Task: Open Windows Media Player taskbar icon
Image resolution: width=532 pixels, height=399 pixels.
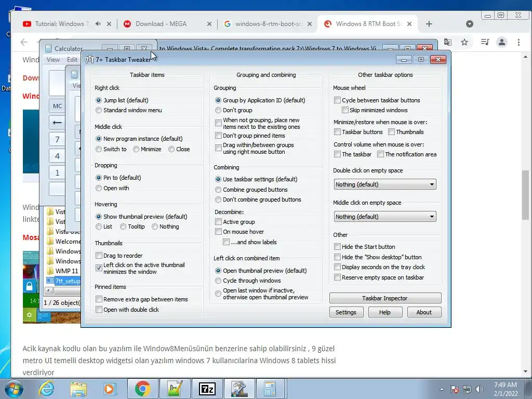Action: (x=110, y=389)
